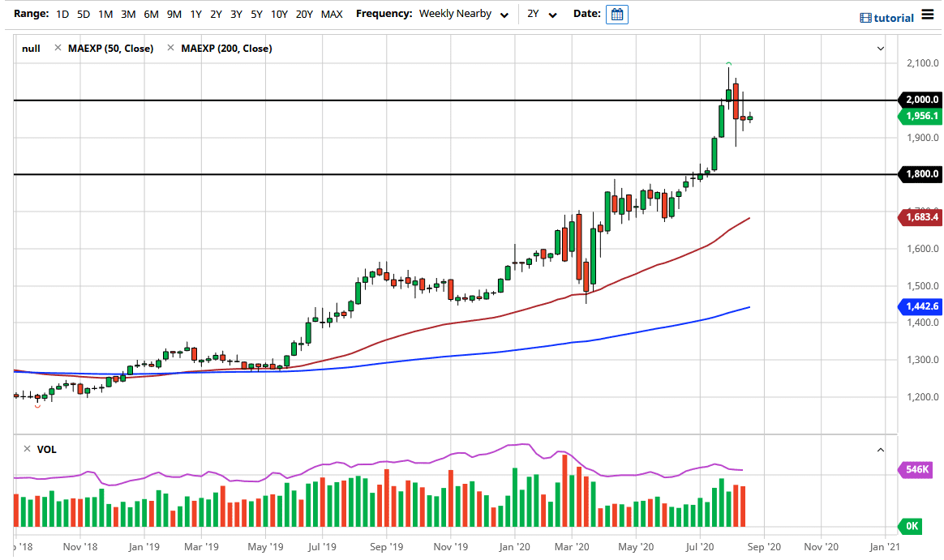Switch range to MAX
The height and width of the screenshot is (560, 944).
pos(331,15)
